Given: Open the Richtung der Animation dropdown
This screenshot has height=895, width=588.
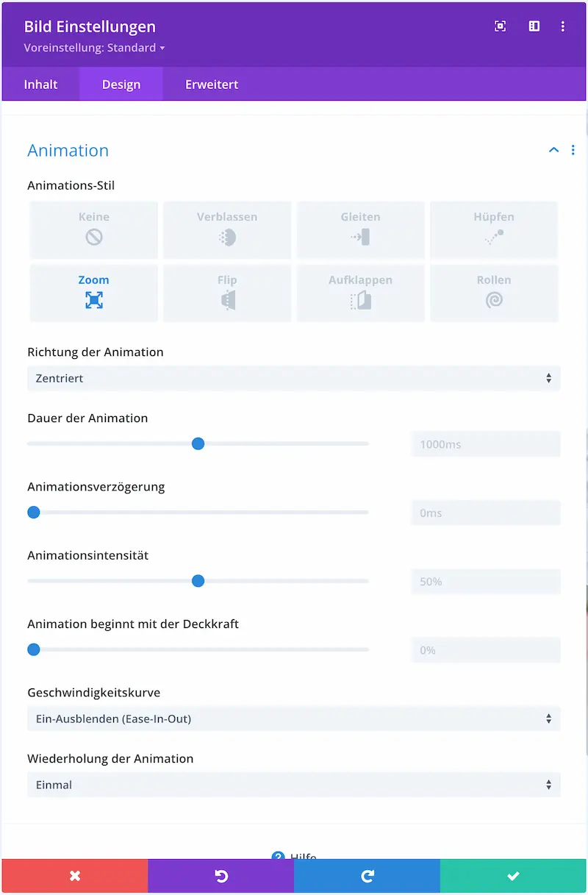Looking at the screenshot, I should 294,378.
